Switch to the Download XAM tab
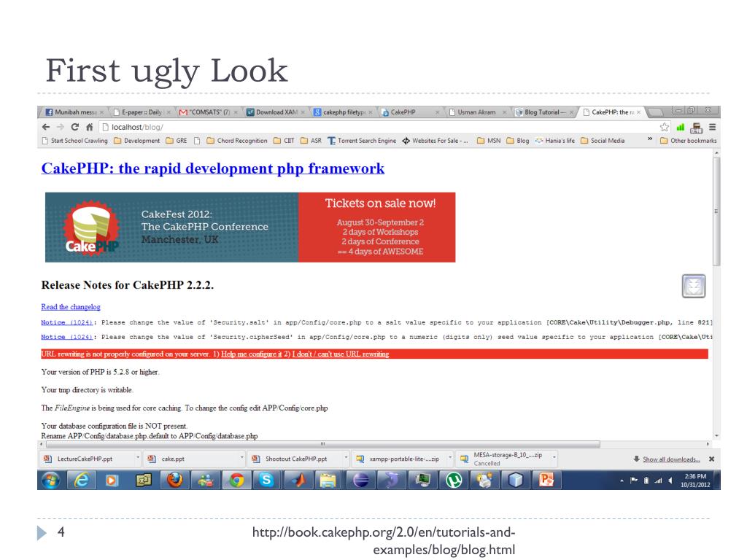 pyautogui.click(x=276, y=112)
